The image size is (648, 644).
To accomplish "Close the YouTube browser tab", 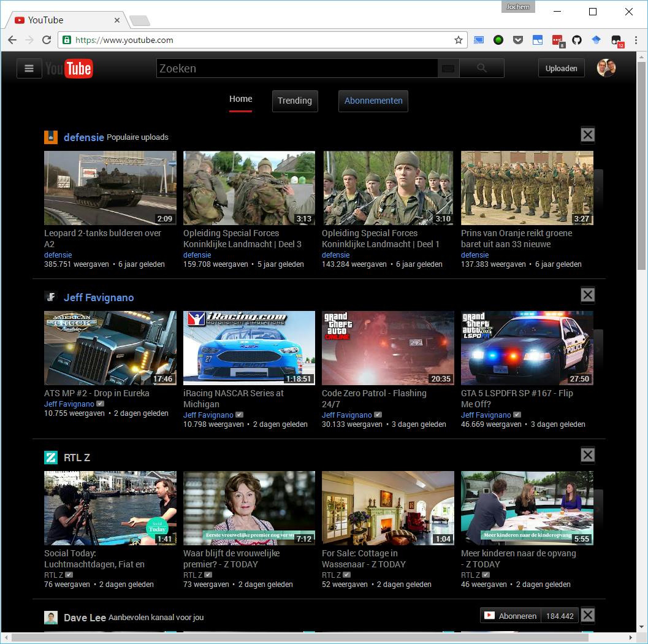I will [x=117, y=20].
